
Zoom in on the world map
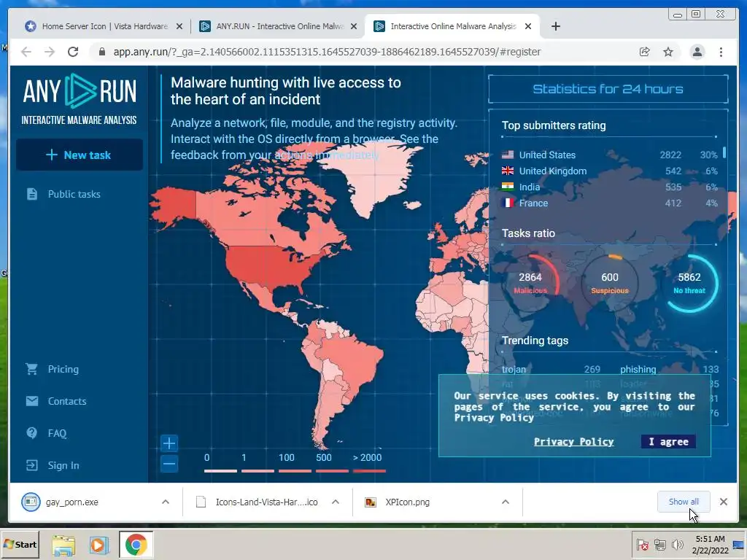point(169,443)
